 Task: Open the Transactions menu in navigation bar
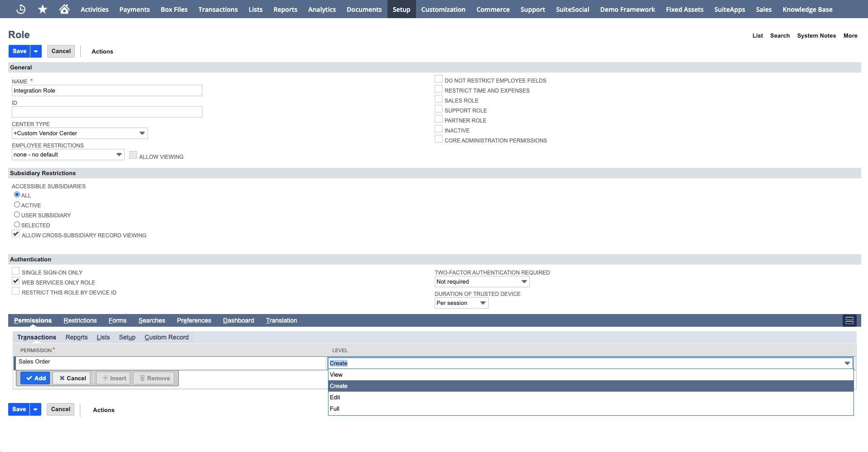coord(218,9)
